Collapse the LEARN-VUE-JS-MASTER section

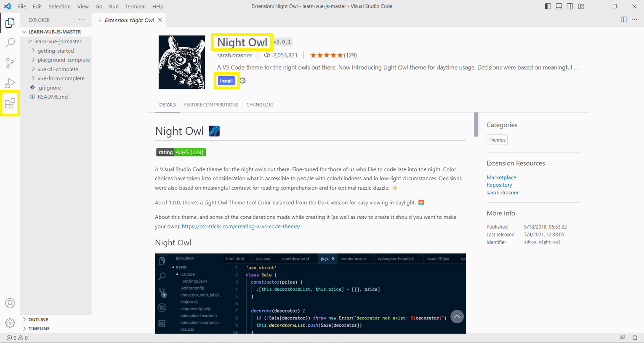tap(24, 32)
